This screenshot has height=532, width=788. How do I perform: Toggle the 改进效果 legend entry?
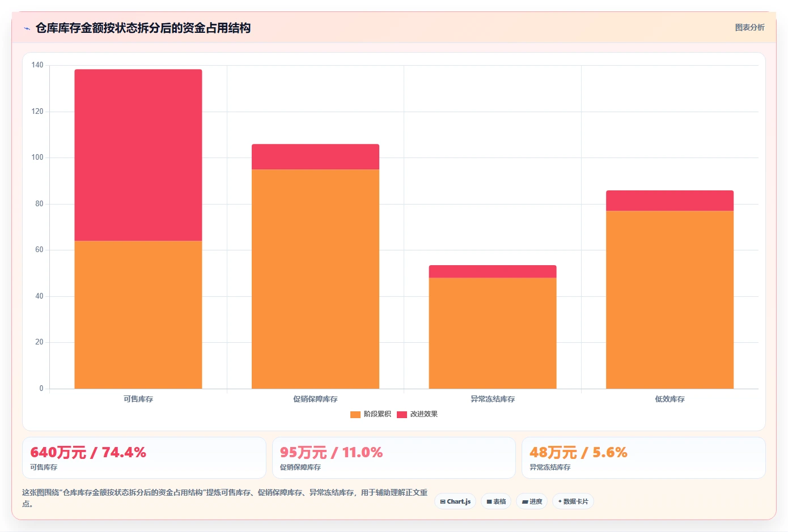point(417,414)
